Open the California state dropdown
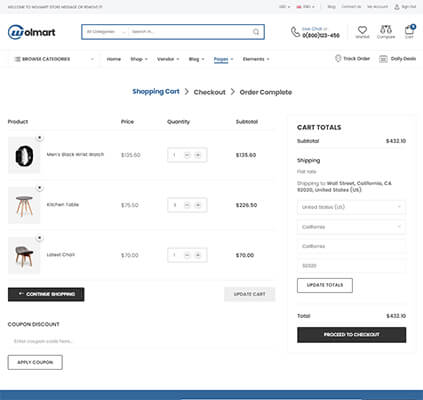 tap(351, 227)
